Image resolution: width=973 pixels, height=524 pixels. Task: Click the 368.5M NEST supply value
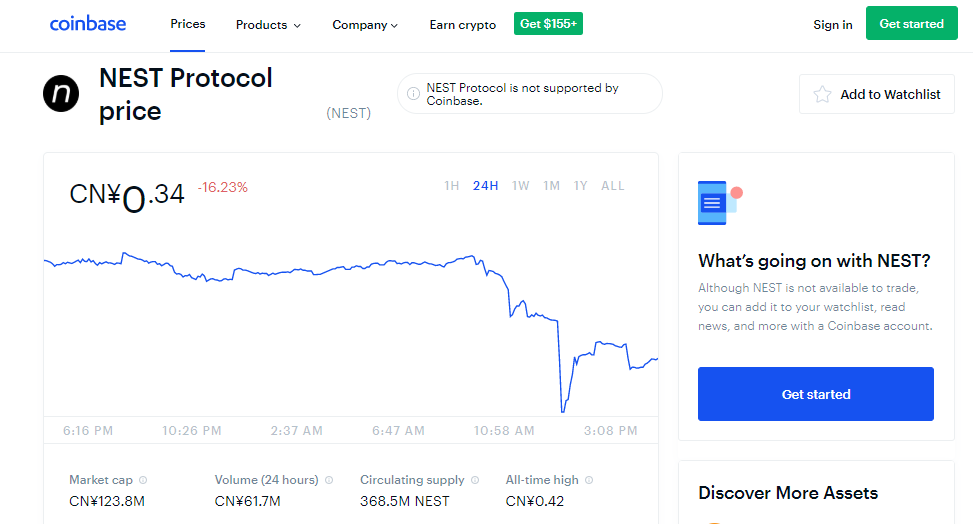coord(405,501)
